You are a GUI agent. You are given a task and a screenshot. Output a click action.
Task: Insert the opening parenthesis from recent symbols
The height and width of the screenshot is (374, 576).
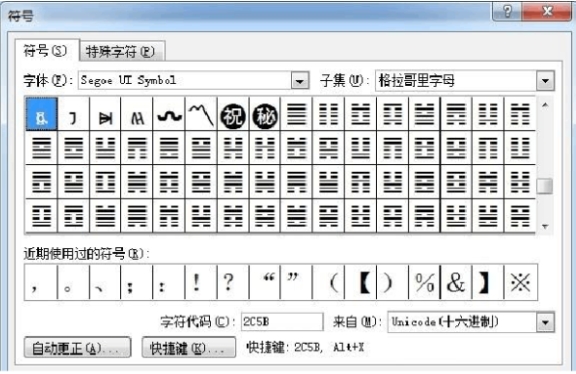(x=328, y=282)
